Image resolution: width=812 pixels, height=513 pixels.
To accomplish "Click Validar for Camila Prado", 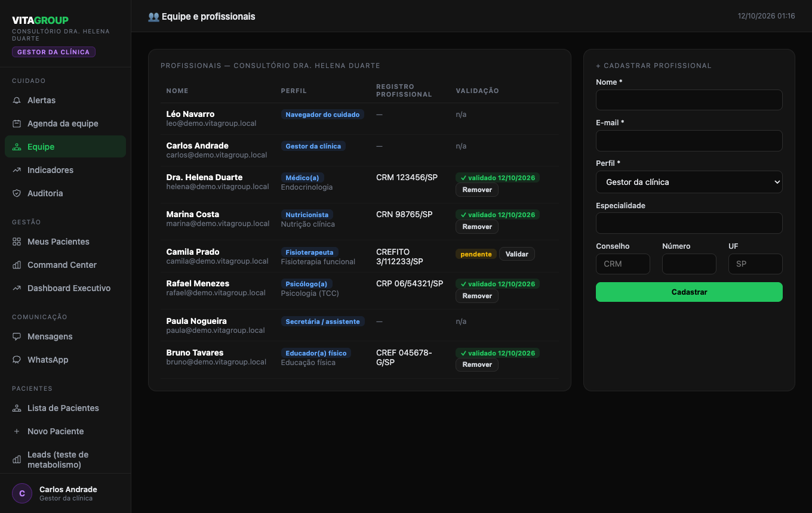I will tap(517, 254).
